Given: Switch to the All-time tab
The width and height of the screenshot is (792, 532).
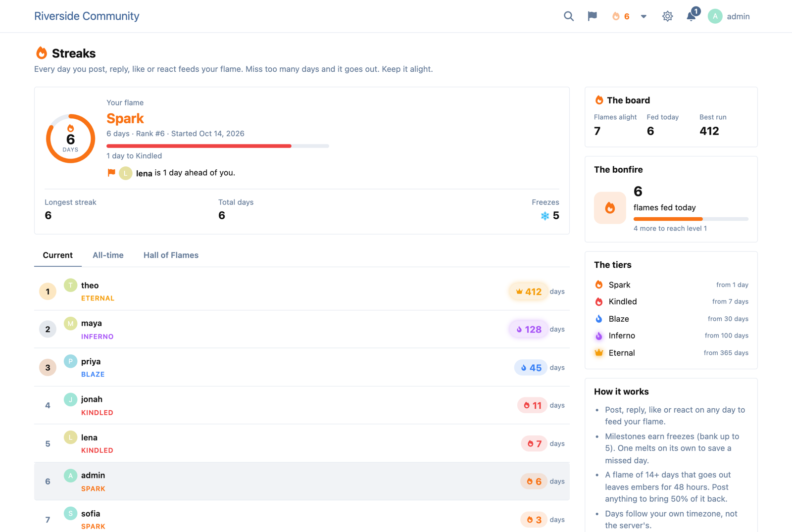Looking at the screenshot, I should point(108,255).
